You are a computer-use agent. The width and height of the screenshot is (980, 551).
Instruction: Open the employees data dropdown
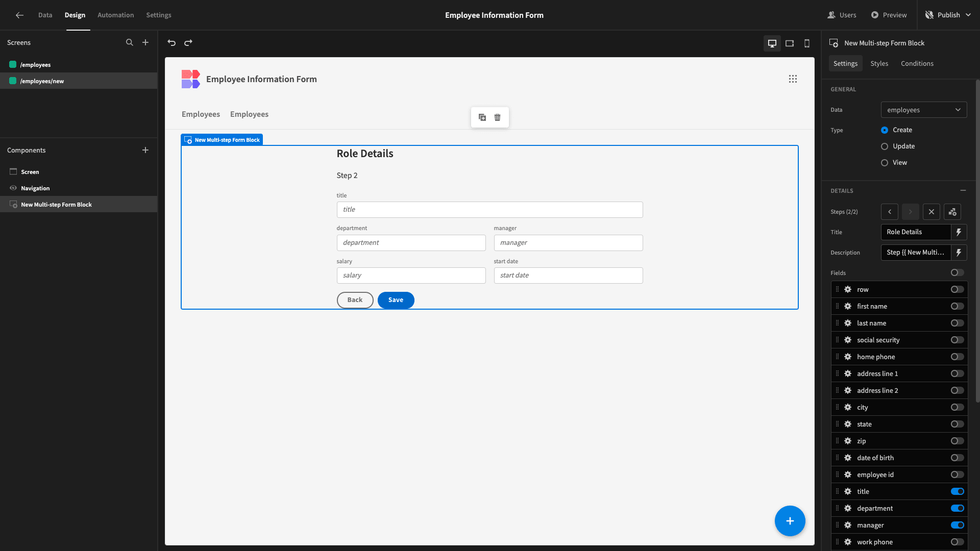(x=924, y=110)
